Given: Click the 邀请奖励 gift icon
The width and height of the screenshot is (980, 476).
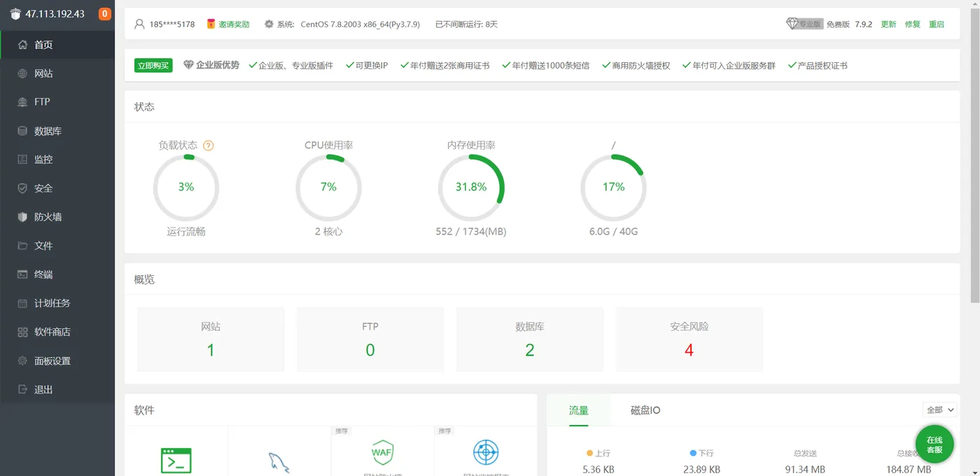Looking at the screenshot, I should pos(211,24).
